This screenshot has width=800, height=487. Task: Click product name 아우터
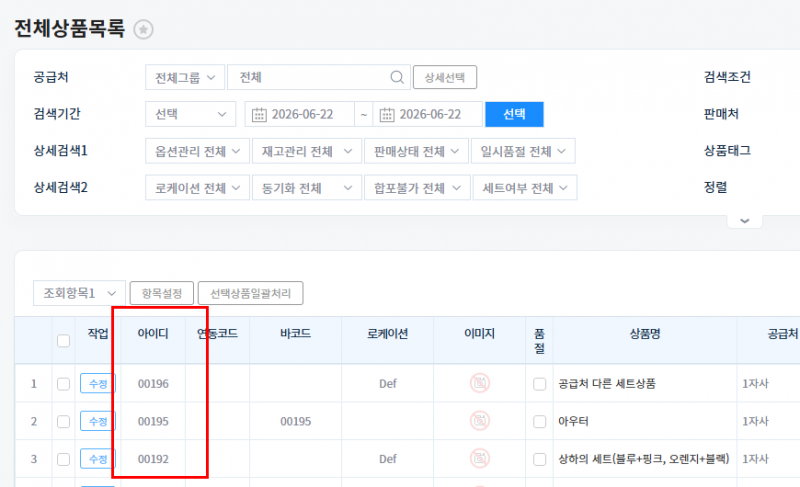point(573,421)
